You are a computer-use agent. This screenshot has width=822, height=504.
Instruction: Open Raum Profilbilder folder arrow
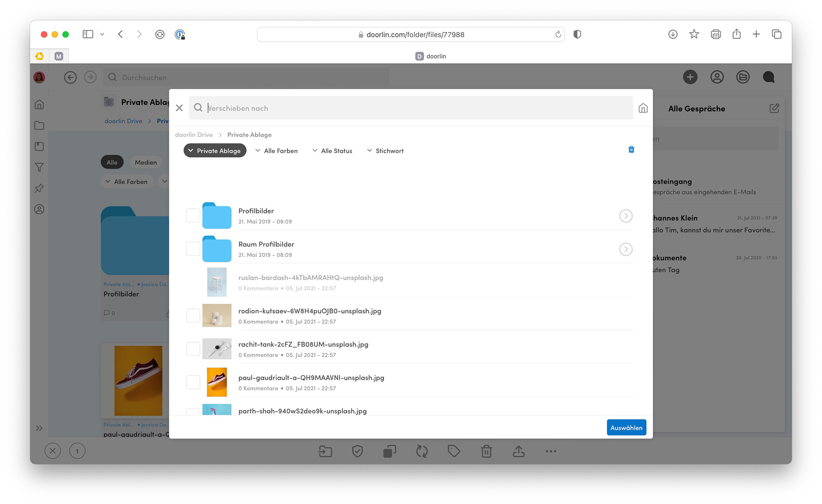(625, 249)
